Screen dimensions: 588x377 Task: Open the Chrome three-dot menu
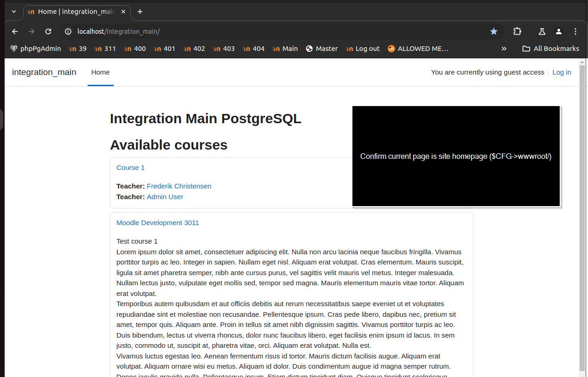[575, 31]
